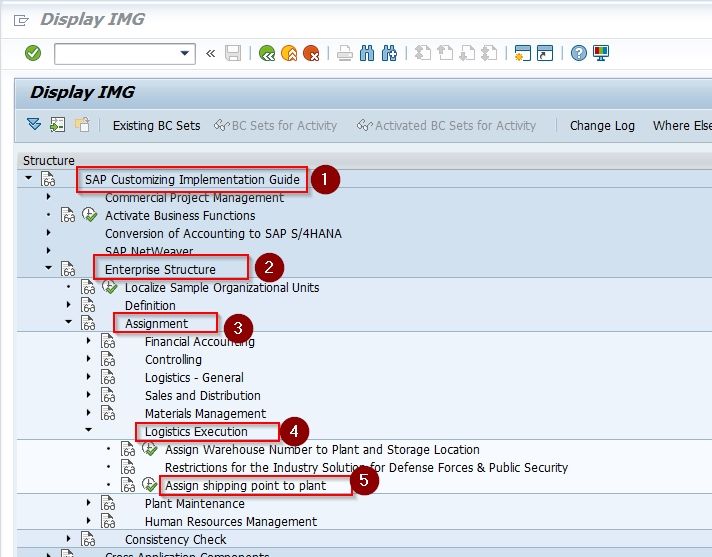
Task: Open documentation icon for Restrictions for Industry Solution
Action: coord(128,467)
